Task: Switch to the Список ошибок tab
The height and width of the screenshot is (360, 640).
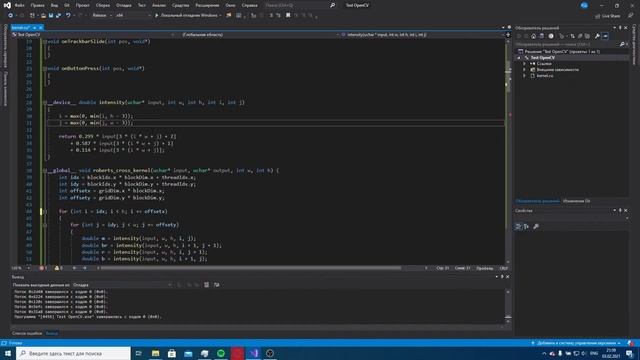Action: tap(27, 333)
